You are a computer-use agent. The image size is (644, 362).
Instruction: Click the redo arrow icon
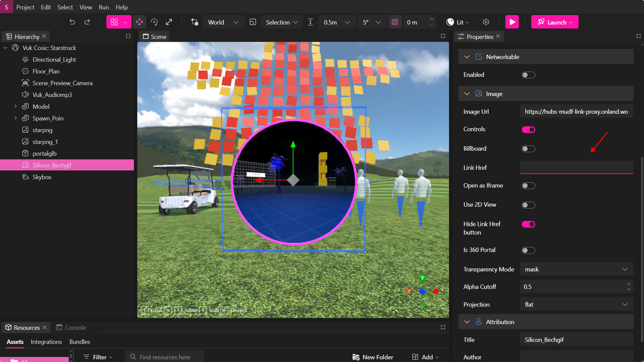(x=87, y=22)
